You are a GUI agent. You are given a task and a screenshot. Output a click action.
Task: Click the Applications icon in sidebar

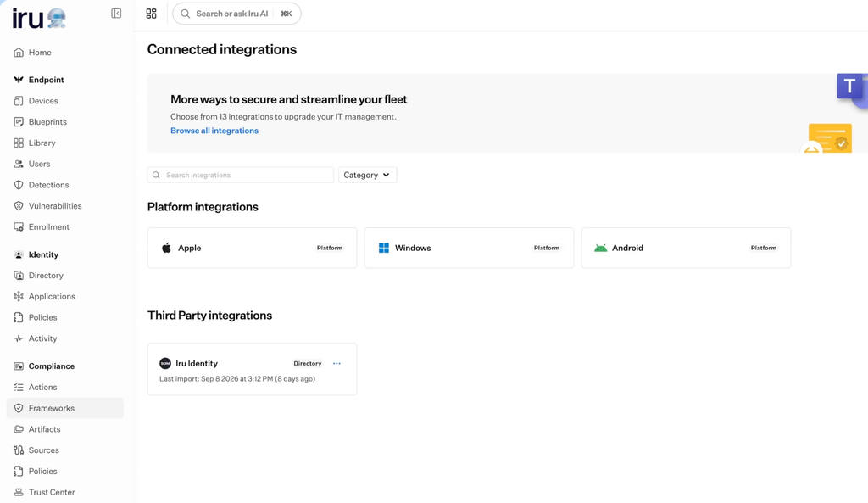(19, 296)
